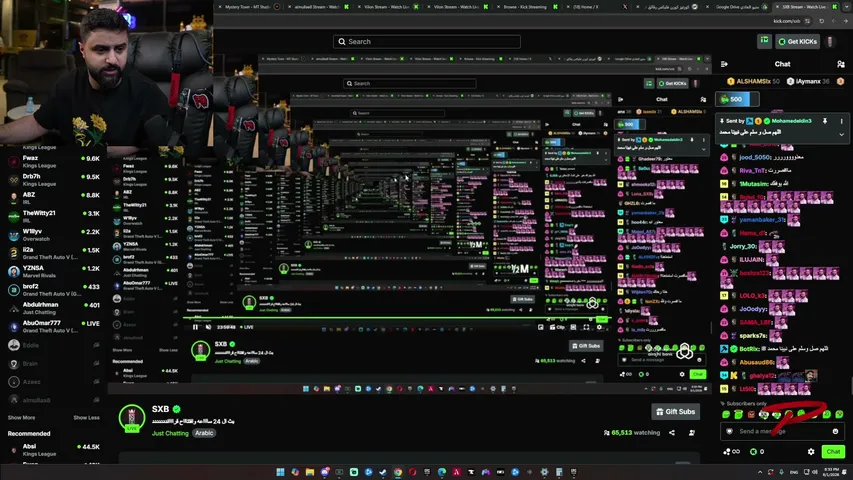Open the emoji picker in the chat input
The height and width of the screenshot is (480, 853).
click(x=836, y=432)
